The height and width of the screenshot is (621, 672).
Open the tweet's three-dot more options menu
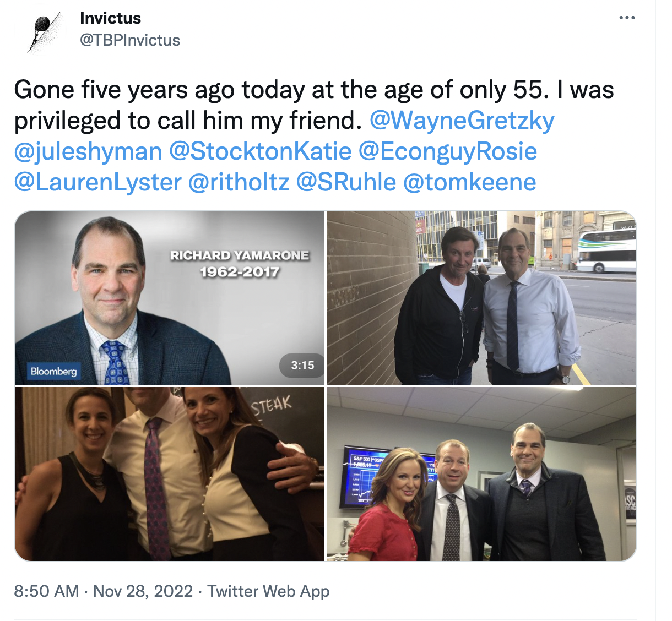(627, 18)
